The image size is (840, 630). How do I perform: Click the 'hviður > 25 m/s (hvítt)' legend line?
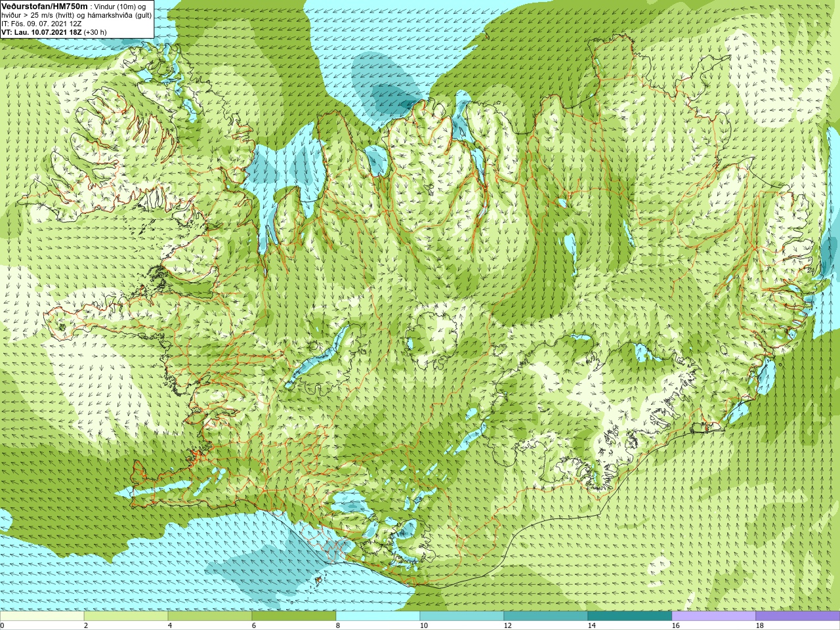(x=38, y=15)
